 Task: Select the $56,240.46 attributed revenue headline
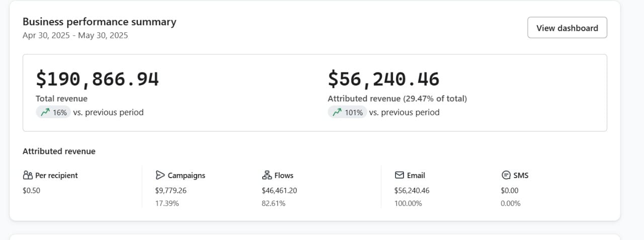(x=383, y=79)
